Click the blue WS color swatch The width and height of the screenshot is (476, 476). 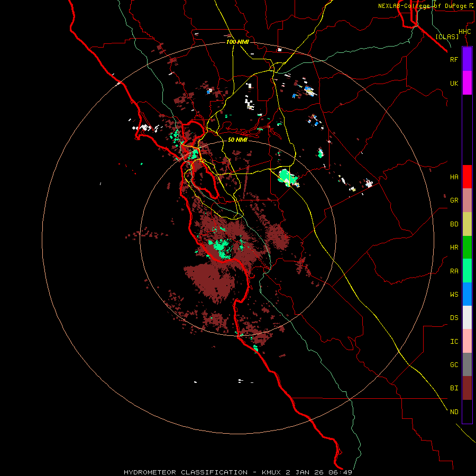467,294
